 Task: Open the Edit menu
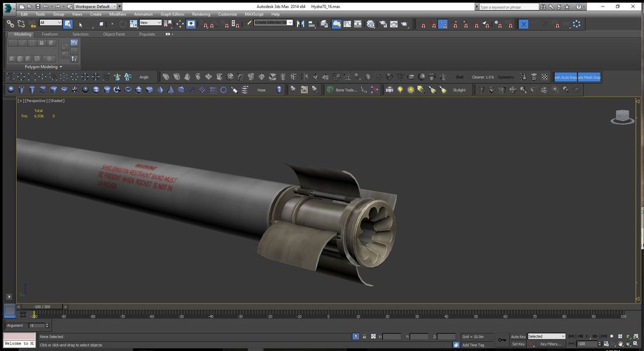pos(24,14)
